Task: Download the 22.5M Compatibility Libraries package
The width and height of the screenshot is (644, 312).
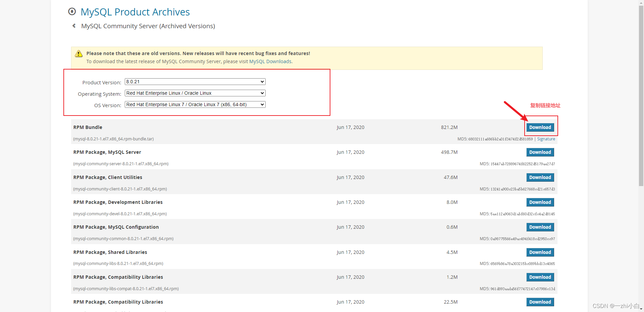Action: pos(540,302)
